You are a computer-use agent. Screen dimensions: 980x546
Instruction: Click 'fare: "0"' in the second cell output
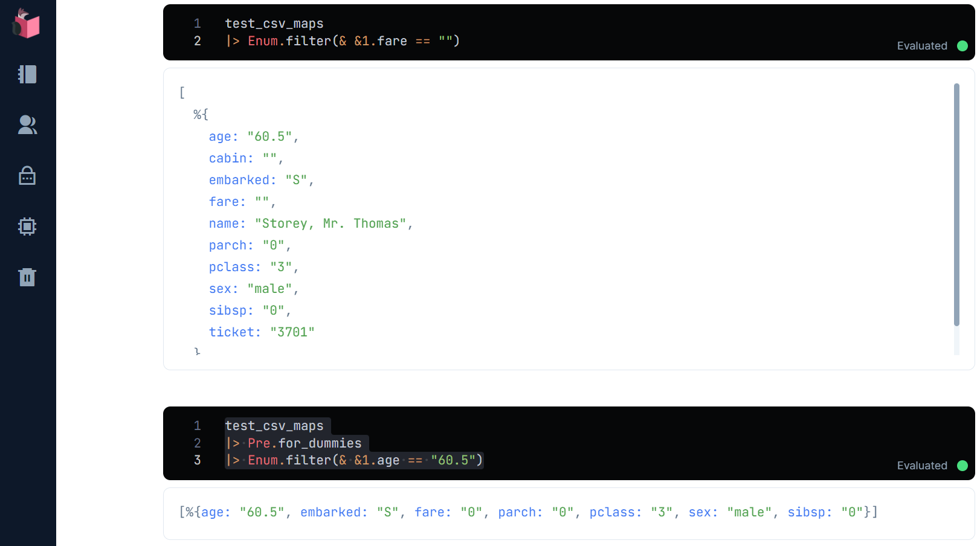(x=448, y=512)
